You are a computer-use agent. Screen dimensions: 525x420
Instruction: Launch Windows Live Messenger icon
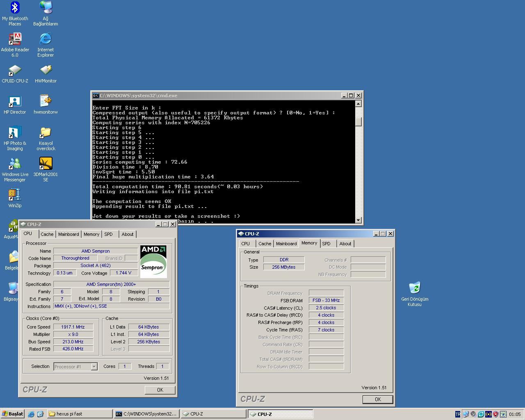click(x=15, y=170)
